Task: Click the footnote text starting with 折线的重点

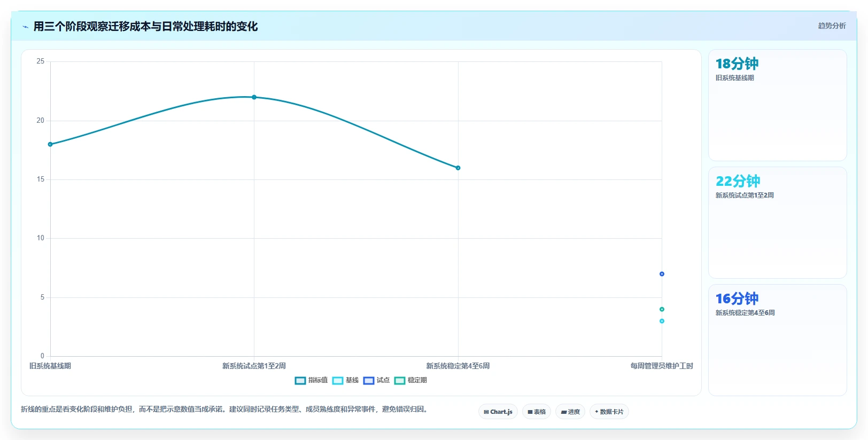Action: [225, 410]
